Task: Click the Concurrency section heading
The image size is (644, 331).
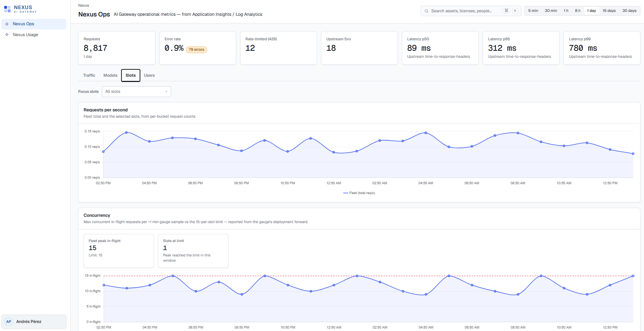Action: tap(97, 215)
